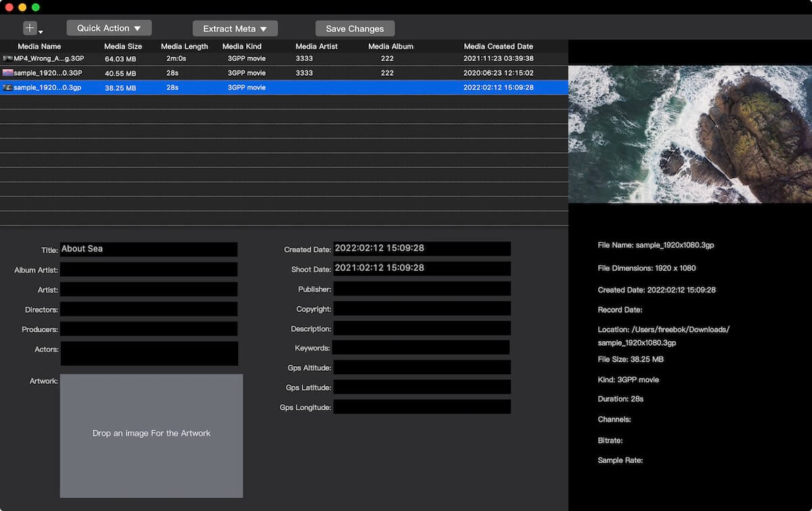Click the ocean video preview thumbnail
812x511 pixels.
pyautogui.click(x=690, y=132)
